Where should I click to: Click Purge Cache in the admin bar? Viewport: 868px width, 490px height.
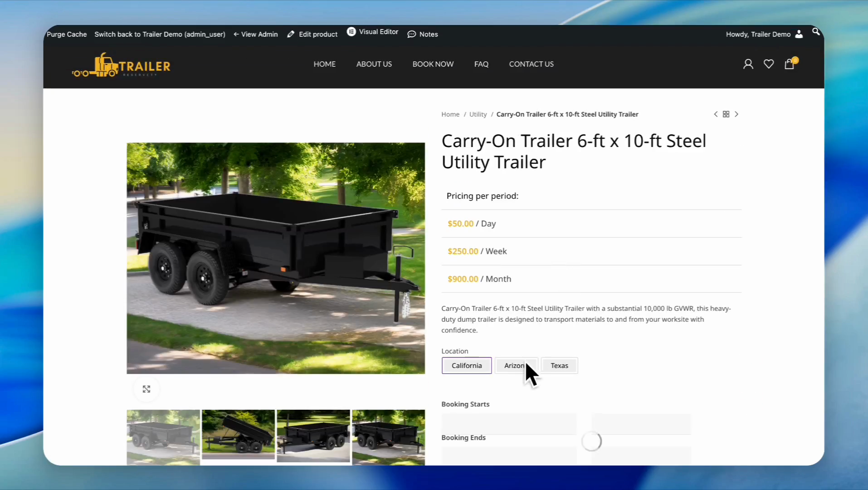(67, 34)
